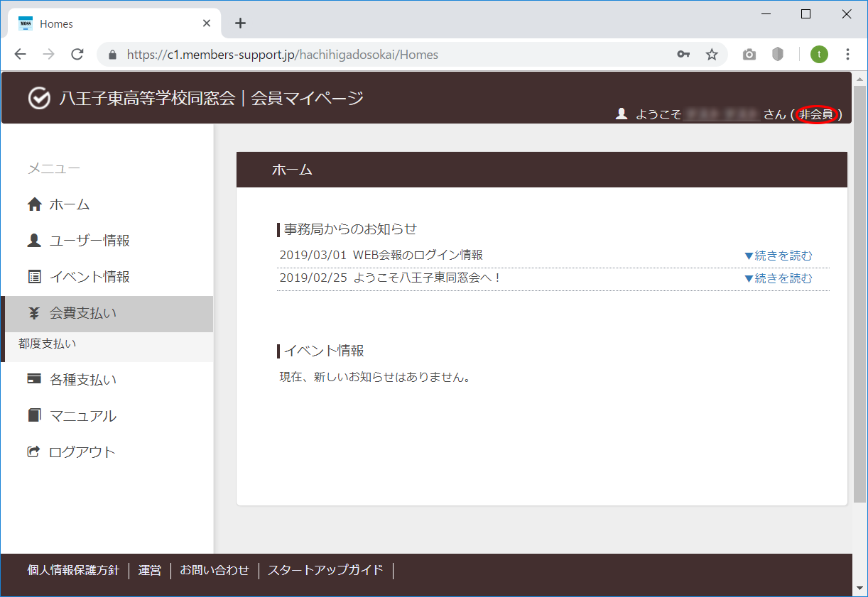Click the イベント情報 section heading
This screenshot has width=868, height=597.
click(x=324, y=351)
